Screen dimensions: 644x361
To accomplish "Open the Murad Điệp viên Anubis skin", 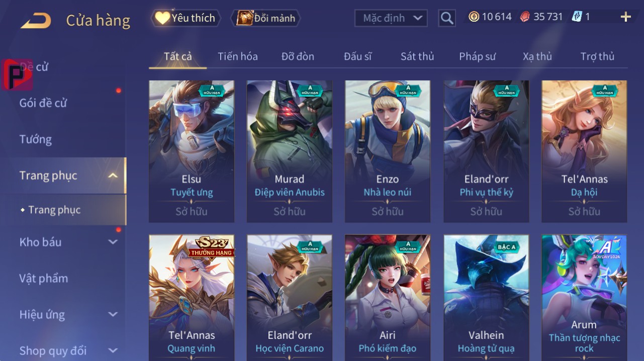I will coord(290,151).
